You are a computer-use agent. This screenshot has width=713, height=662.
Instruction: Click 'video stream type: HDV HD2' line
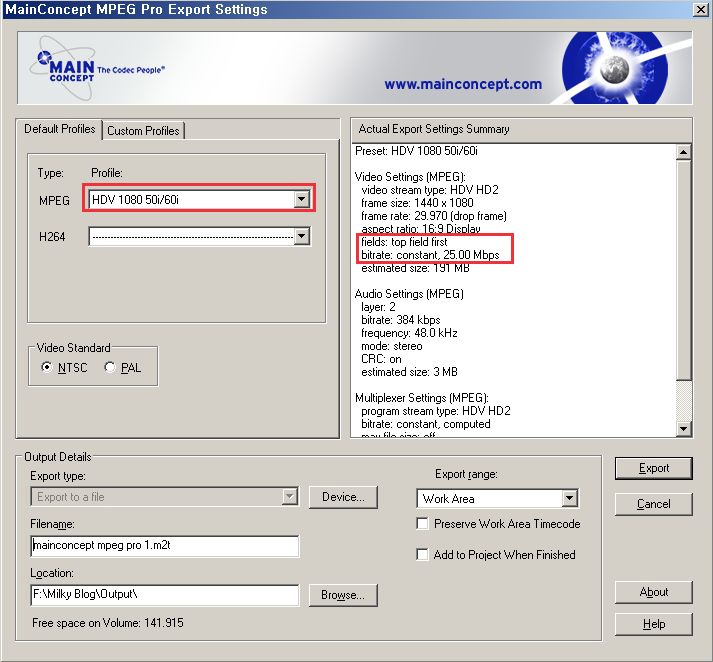pos(430,190)
